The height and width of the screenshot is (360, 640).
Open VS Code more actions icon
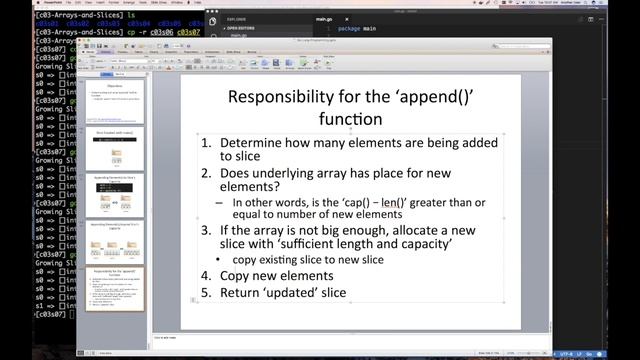coord(601,19)
